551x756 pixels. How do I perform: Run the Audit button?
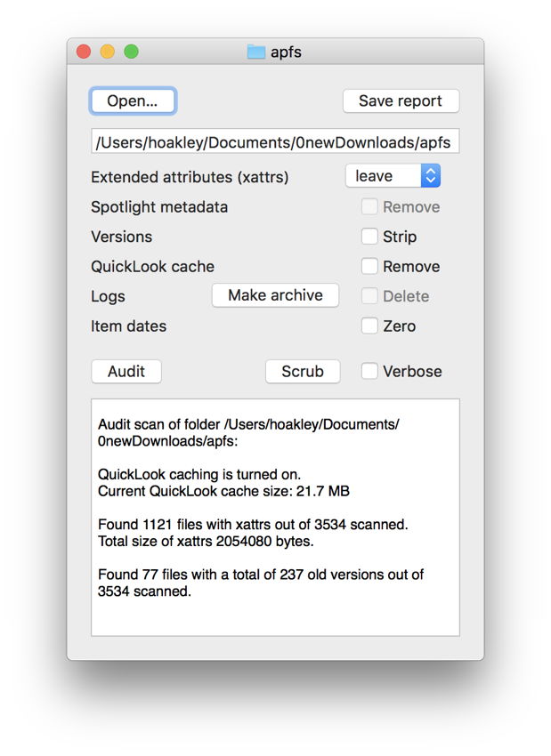pos(126,372)
